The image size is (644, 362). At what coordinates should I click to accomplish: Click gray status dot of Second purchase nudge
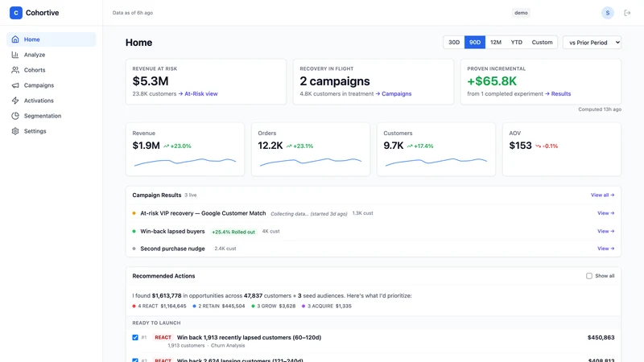pos(134,249)
